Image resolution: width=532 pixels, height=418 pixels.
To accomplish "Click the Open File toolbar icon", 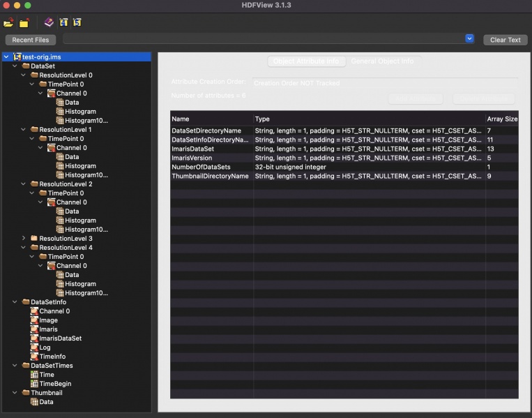I will 8,23.
